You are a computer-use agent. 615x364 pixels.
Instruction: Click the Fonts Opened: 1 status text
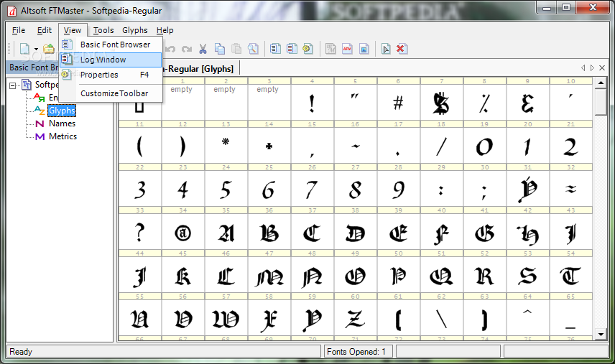pos(356,352)
